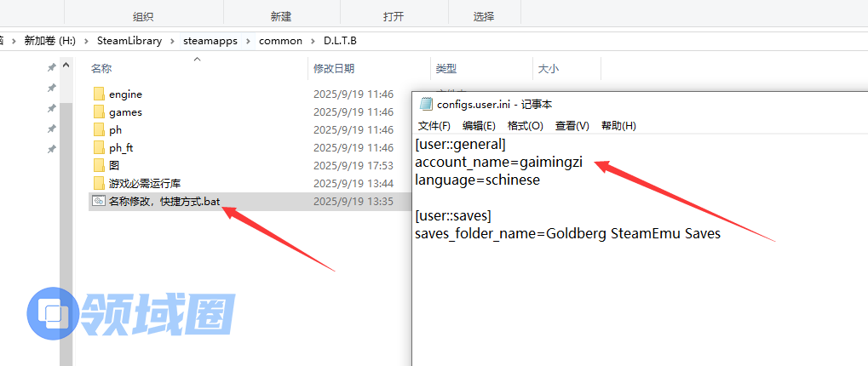Expand the chevron after common in the path

[x=313, y=41]
